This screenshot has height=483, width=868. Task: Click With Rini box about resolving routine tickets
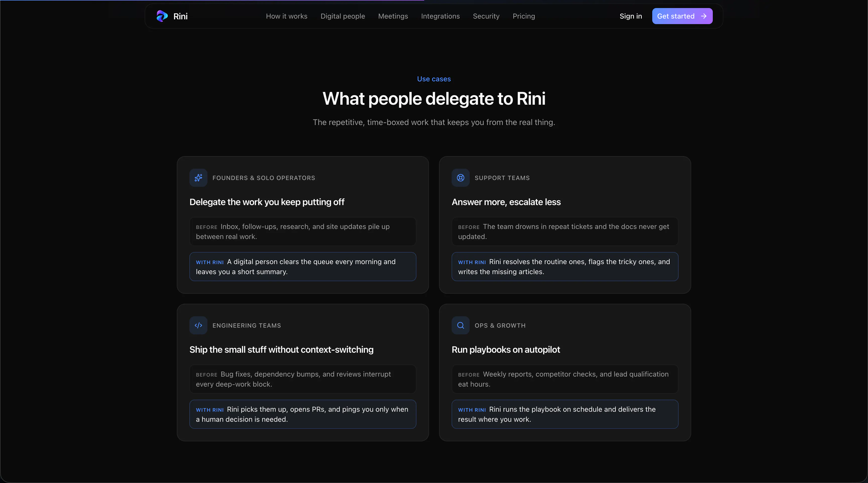click(x=565, y=266)
